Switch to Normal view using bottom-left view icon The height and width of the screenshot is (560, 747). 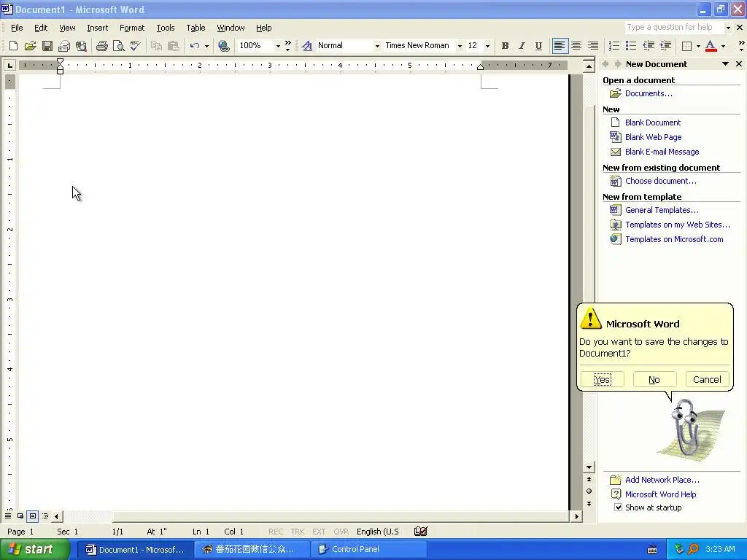[x=8, y=516]
